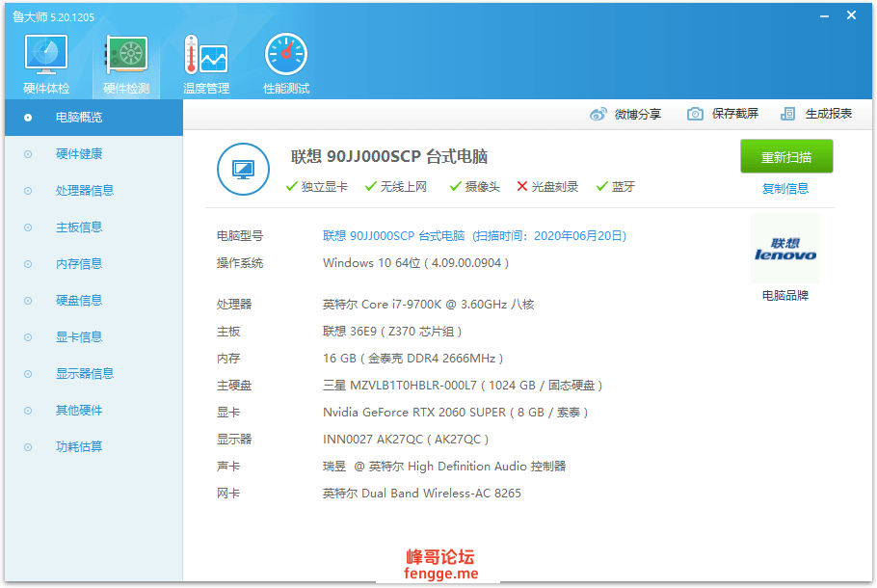Image resolution: width=877 pixels, height=588 pixels.
Task: Click the 蓝牙 check status
Action: tap(615, 187)
